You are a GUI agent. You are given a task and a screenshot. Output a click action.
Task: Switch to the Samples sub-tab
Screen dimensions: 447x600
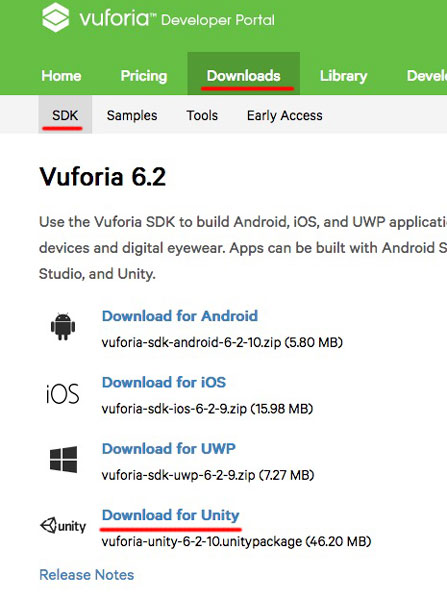point(132,115)
